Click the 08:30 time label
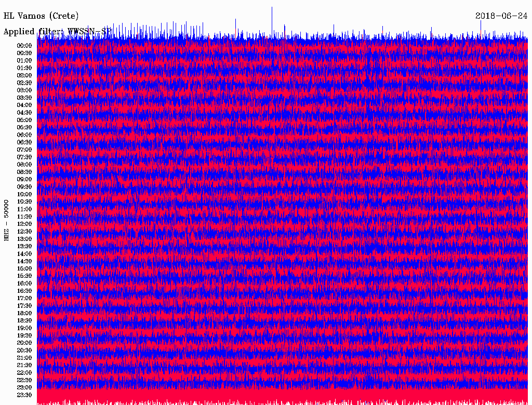Viewport: 532px width, 405px height. pos(24,172)
